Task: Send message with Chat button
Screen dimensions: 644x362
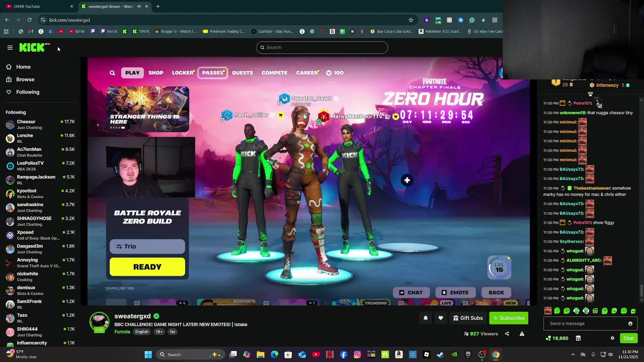Action: 628,338
